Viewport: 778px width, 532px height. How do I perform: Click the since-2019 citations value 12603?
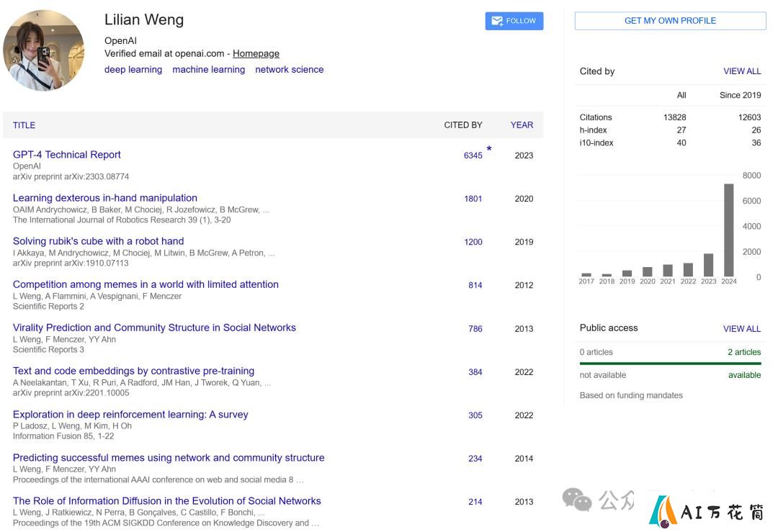749,117
